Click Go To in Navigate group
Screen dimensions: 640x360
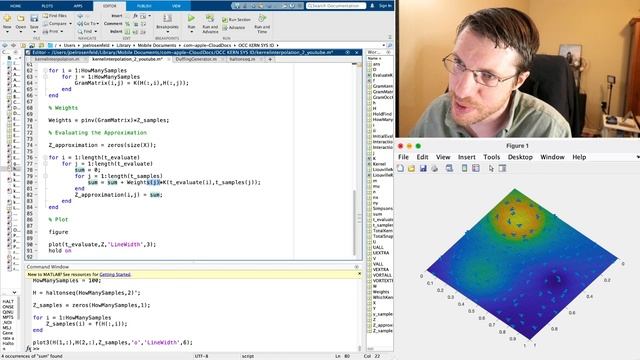tap(88, 23)
